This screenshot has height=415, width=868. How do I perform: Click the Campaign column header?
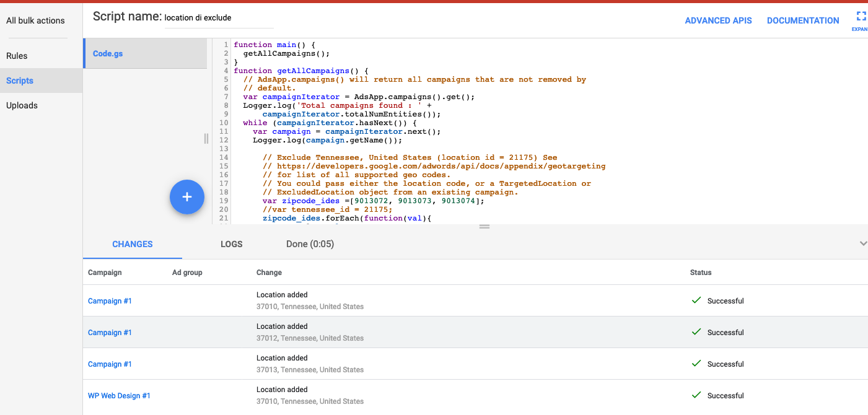tap(105, 273)
